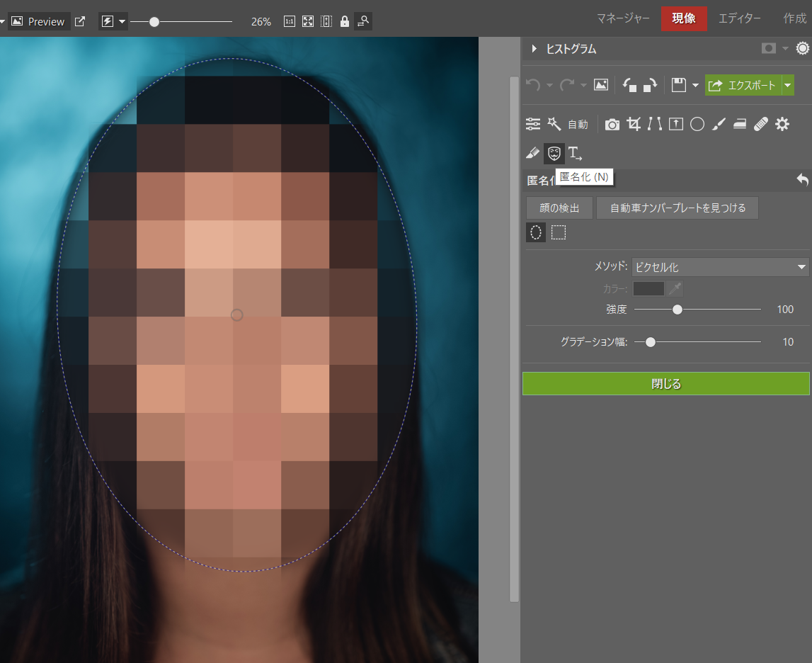Click the グラデーション幅 value 10
The height and width of the screenshot is (663, 812).
pos(788,342)
